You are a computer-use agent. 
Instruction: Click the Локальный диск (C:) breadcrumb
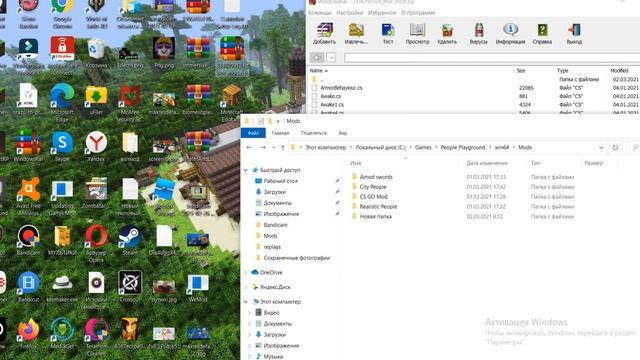[380, 147]
